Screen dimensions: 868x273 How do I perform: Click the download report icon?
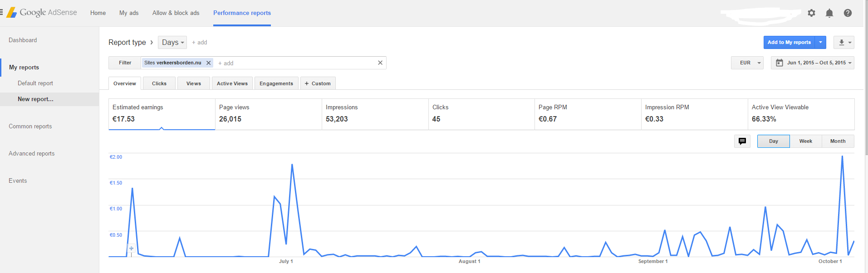coord(844,42)
